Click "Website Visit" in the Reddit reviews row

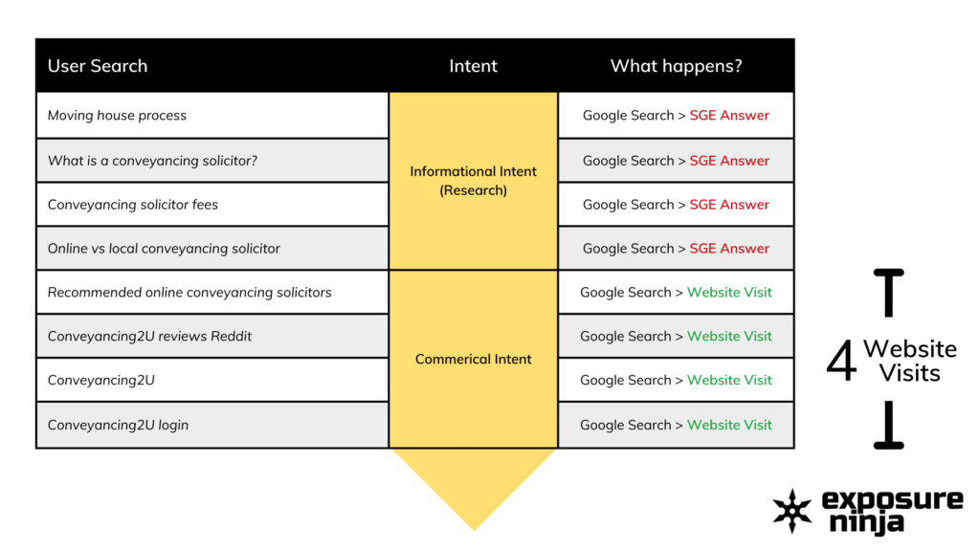[729, 337]
